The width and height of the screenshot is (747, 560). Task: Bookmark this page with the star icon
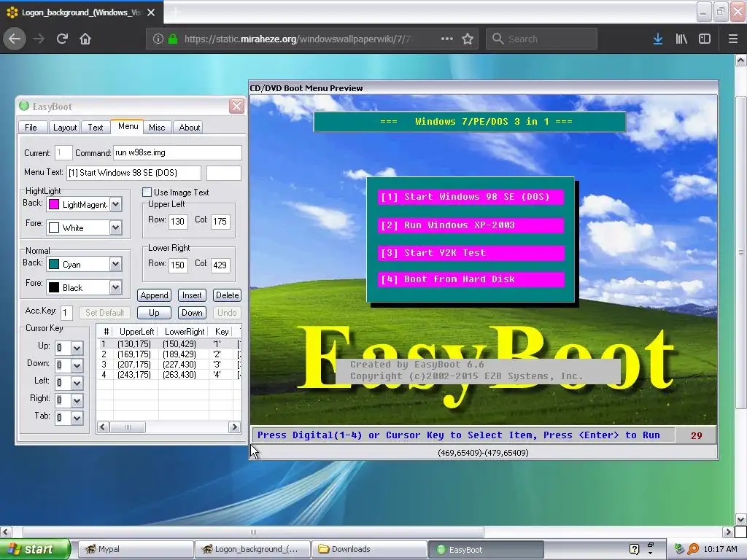click(x=468, y=39)
